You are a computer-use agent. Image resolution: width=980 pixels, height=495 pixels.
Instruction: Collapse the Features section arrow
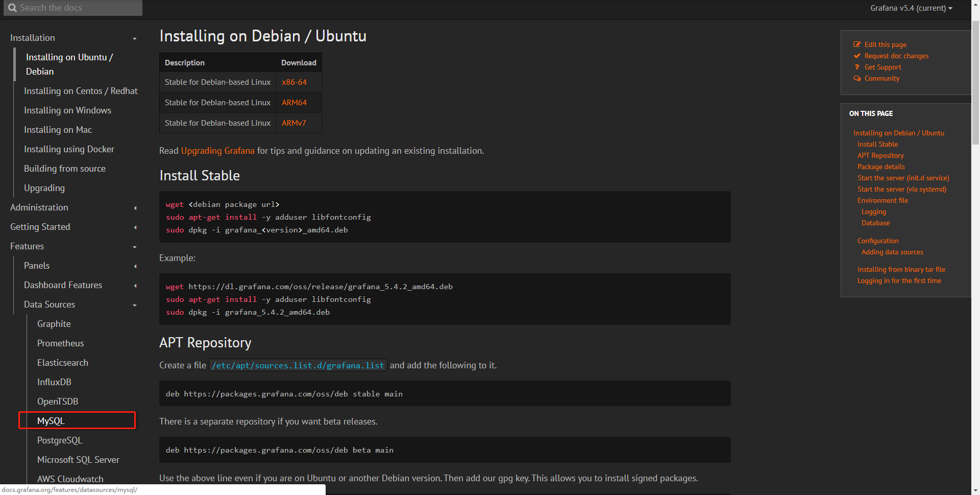click(135, 247)
